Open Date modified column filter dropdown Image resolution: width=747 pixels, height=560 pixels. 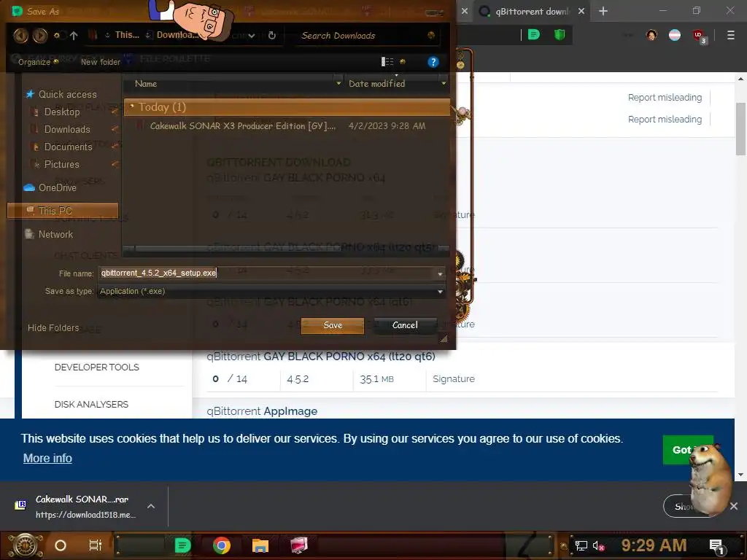point(444,84)
